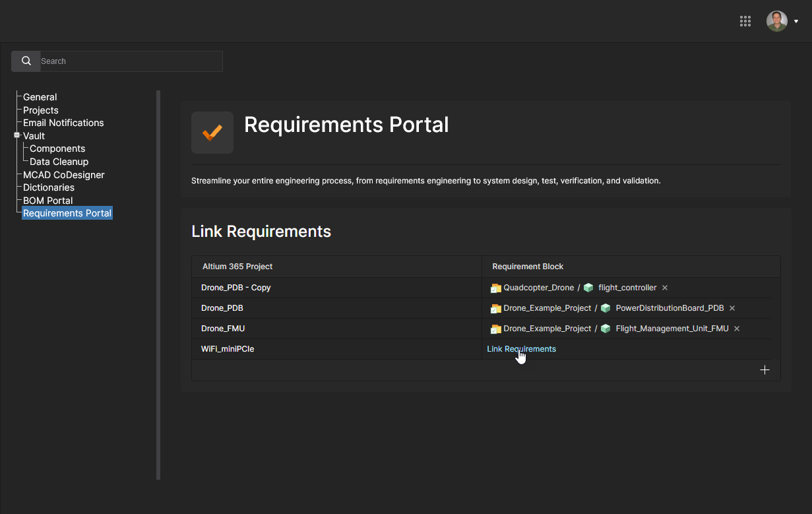The width and height of the screenshot is (812, 514).
Task: Click the Flight_Management_Unit_FMU cube icon
Action: [x=606, y=329]
